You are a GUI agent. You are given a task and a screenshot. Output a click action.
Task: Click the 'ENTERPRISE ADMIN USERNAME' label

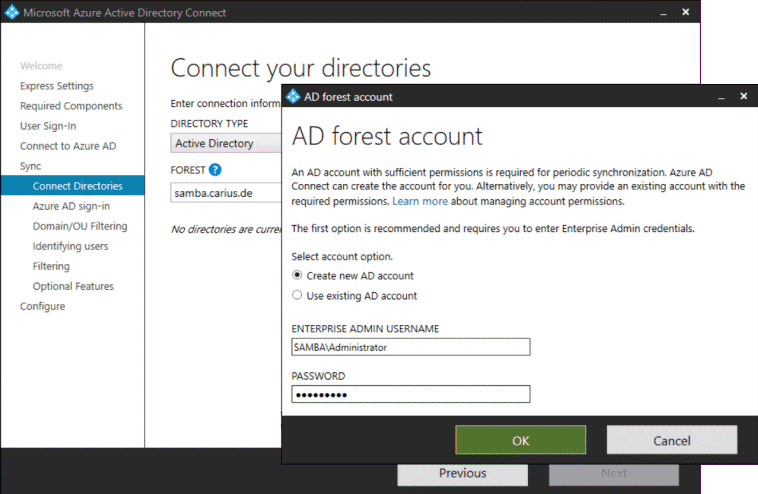pyautogui.click(x=365, y=329)
